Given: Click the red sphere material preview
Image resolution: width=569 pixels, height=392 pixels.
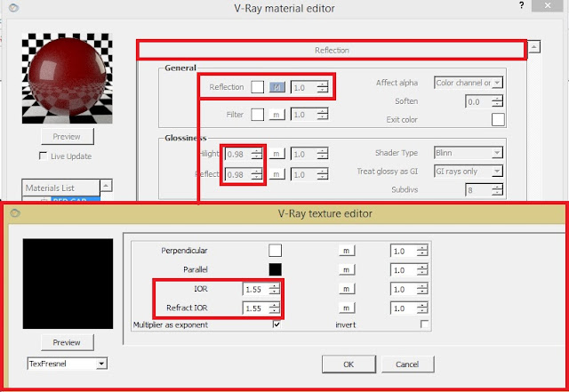Looking at the screenshot, I should [x=68, y=78].
